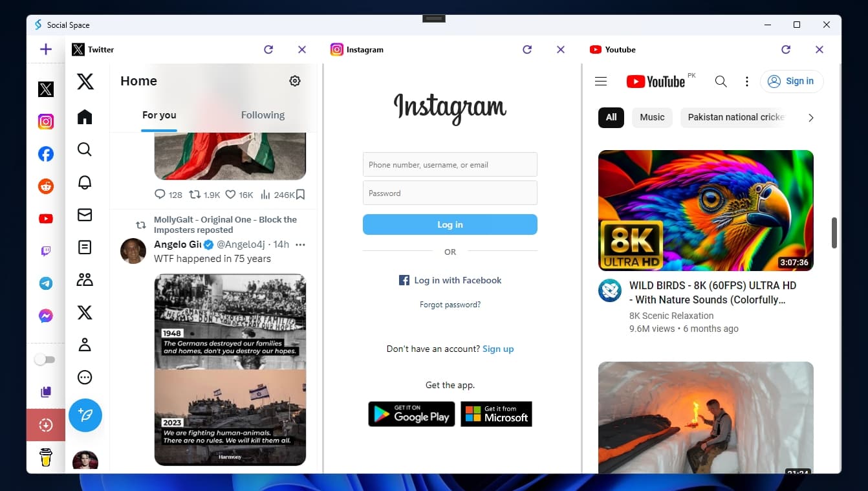
Task: Open YouTube in the Social Space sidebar
Action: 45,219
